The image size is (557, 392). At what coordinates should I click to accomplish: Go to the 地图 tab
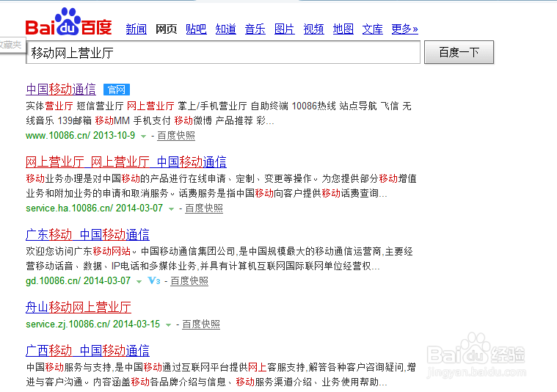343,29
